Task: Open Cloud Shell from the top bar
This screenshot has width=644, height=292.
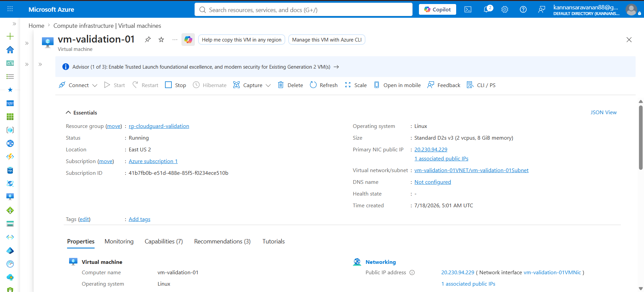Action: 468,9
